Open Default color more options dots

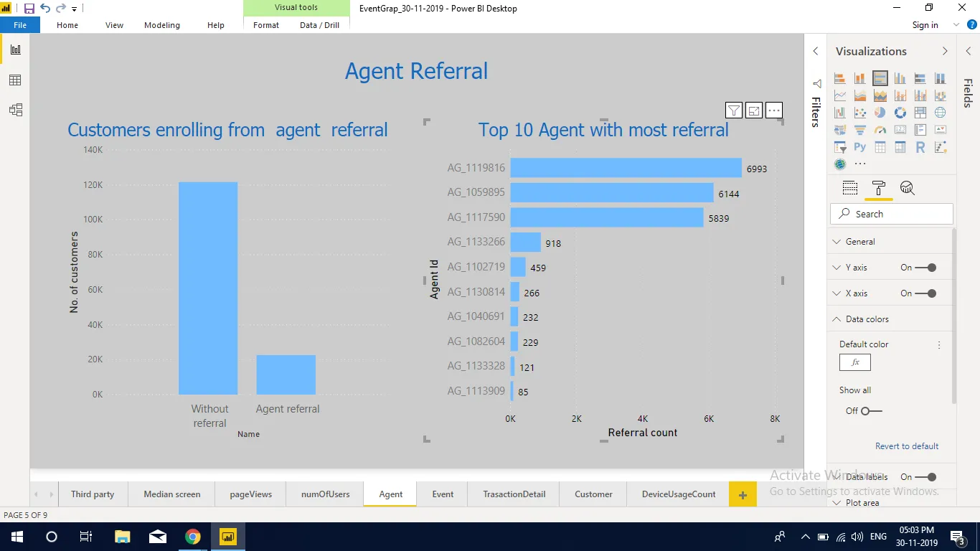[939, 345]
